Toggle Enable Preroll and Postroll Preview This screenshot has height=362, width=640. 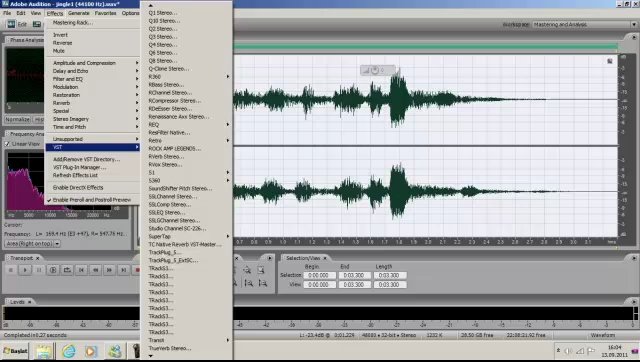91,200
